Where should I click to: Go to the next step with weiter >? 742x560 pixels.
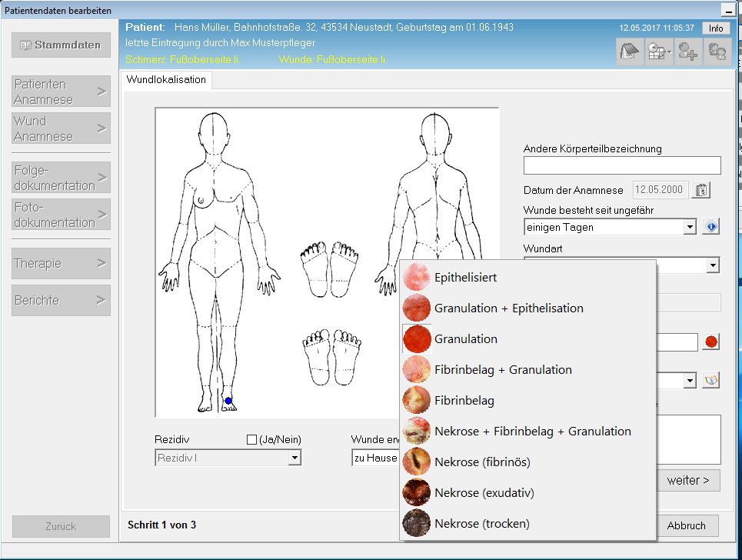click(x=688, y=481)
